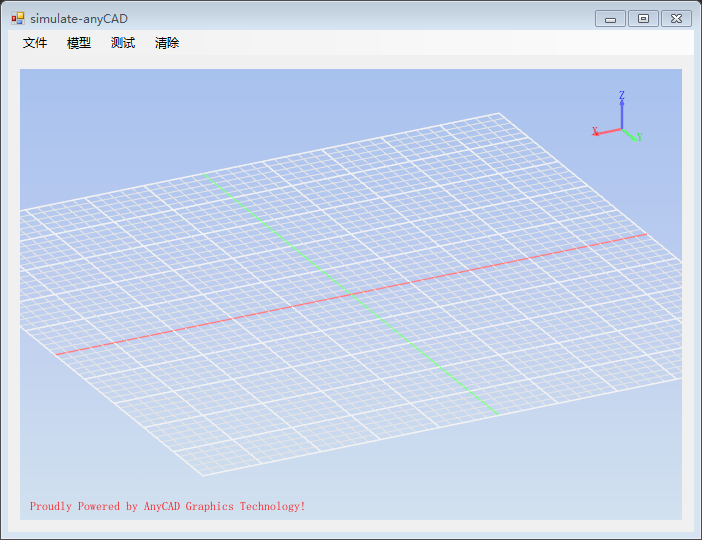Open the 测试 menu
The image size is (702, 540).
coord(123,43)
